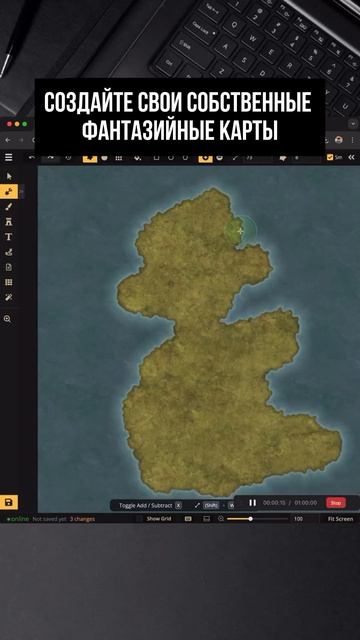Click the browser back arrow
The height and width of the screenshot is (640, 360).
[x=8, y=140]
